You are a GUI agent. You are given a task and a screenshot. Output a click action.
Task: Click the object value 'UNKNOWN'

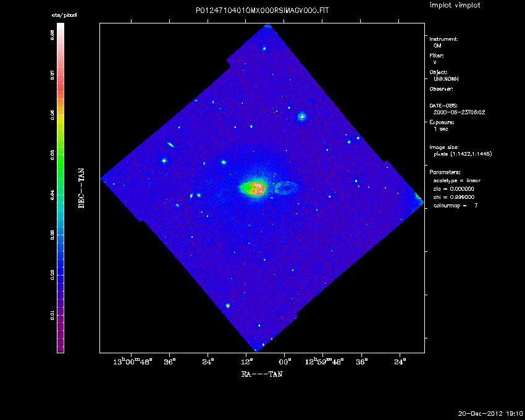coord(446,79)
